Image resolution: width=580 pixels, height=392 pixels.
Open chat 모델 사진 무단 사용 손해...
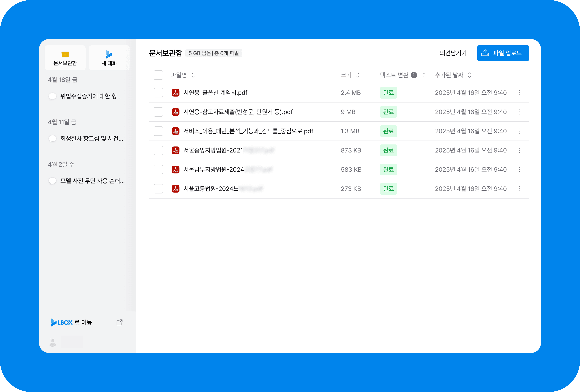92,181
